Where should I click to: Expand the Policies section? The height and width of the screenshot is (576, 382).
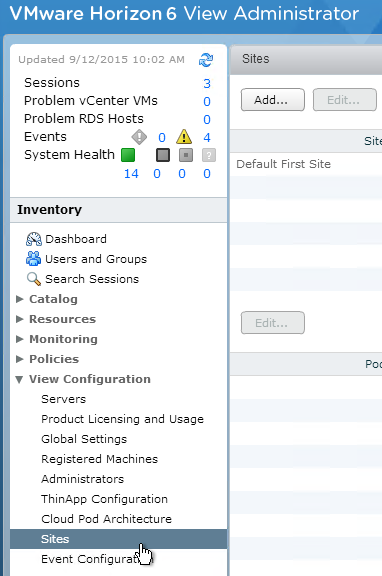click(20, 359)
